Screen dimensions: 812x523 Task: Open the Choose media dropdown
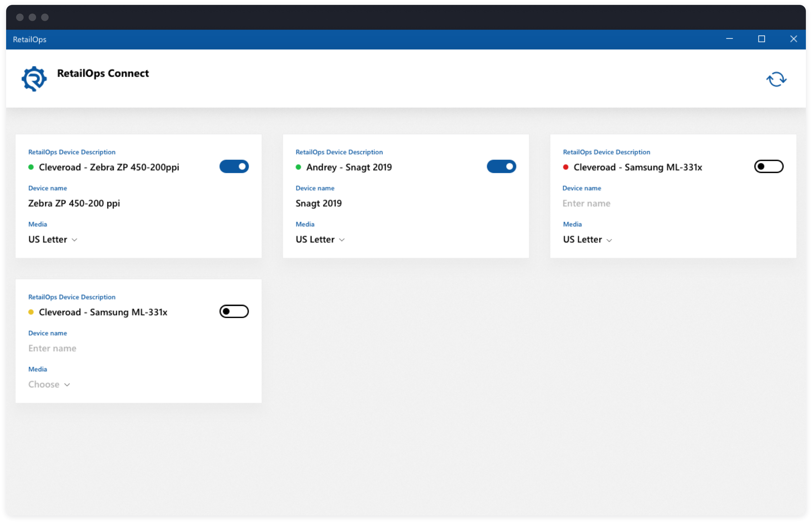49,384
